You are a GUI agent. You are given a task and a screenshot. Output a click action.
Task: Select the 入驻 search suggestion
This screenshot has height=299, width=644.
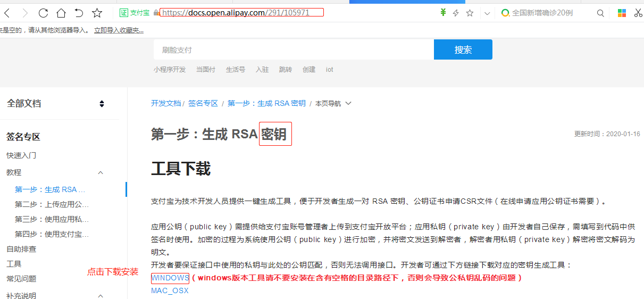[262, 70]
